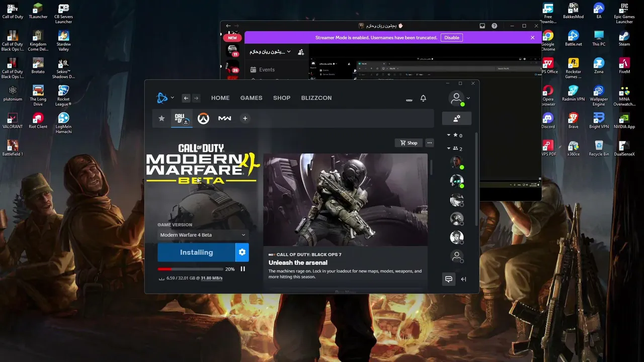Open the HOME tab in Battle.net

[220, 98]
